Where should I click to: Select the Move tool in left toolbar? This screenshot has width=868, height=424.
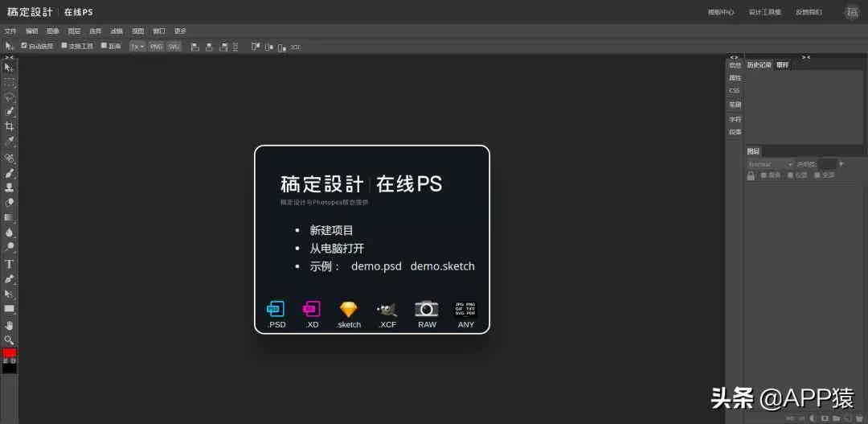[x=9, y=68]
